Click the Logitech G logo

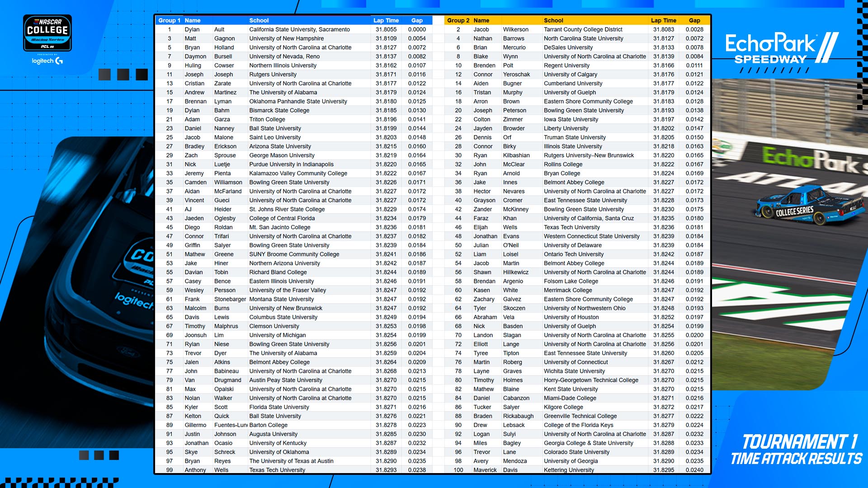(47, 61)
